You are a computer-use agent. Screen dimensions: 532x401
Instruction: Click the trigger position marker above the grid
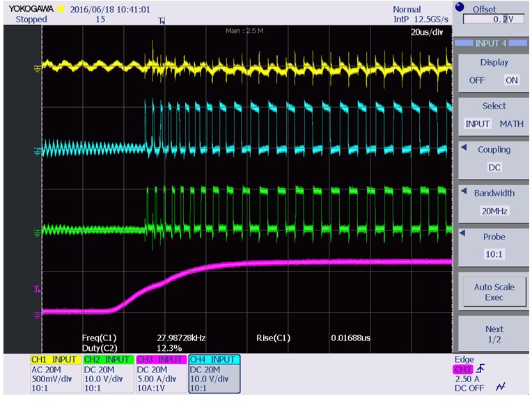(x=162, y=21)
